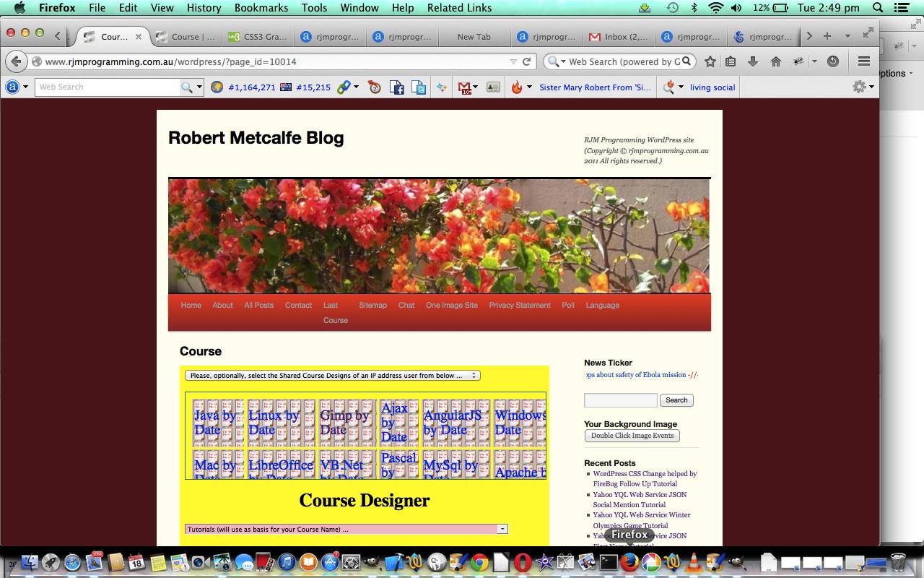
Task: Open Alexa logo dropdown arrow
Action: (x=25, y=87)
